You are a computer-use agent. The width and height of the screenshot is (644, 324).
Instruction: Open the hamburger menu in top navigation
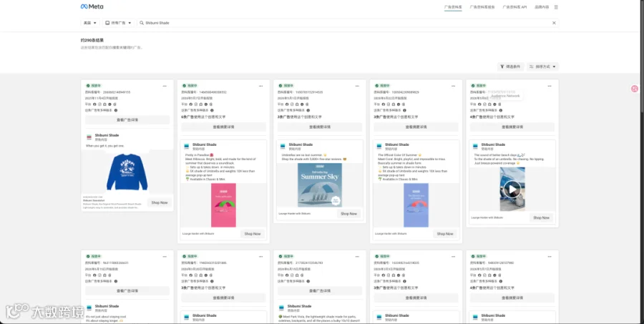pos(556,7)
